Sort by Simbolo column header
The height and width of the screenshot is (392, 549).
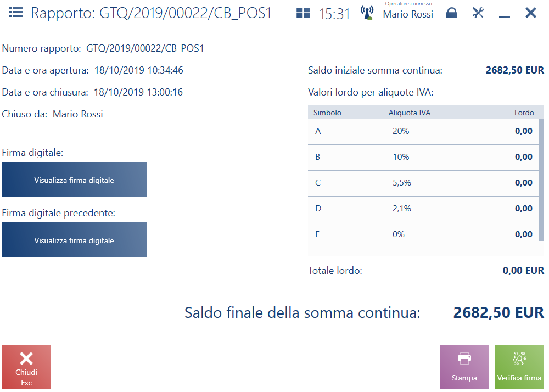[x=327, y=113]
